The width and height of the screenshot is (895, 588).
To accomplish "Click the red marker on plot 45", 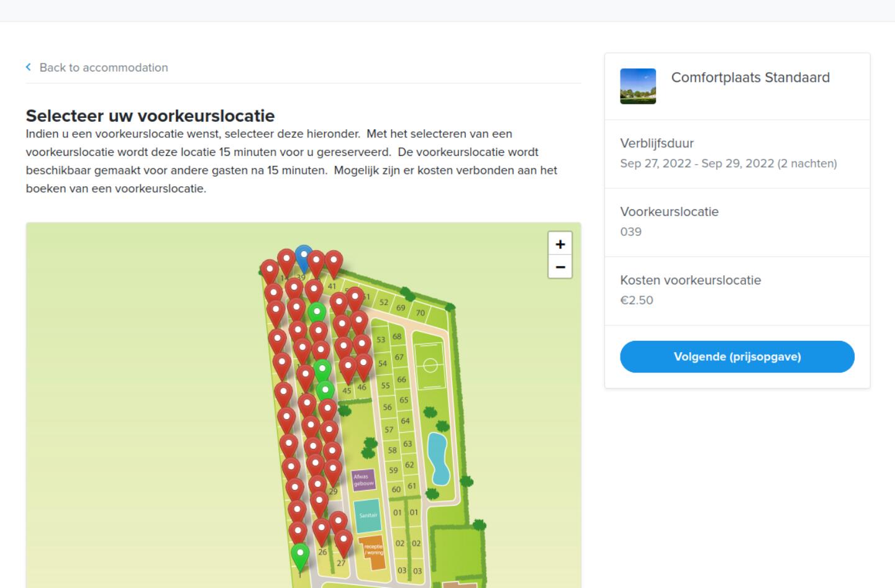I will pyautogui.click(x=348, y=368).
